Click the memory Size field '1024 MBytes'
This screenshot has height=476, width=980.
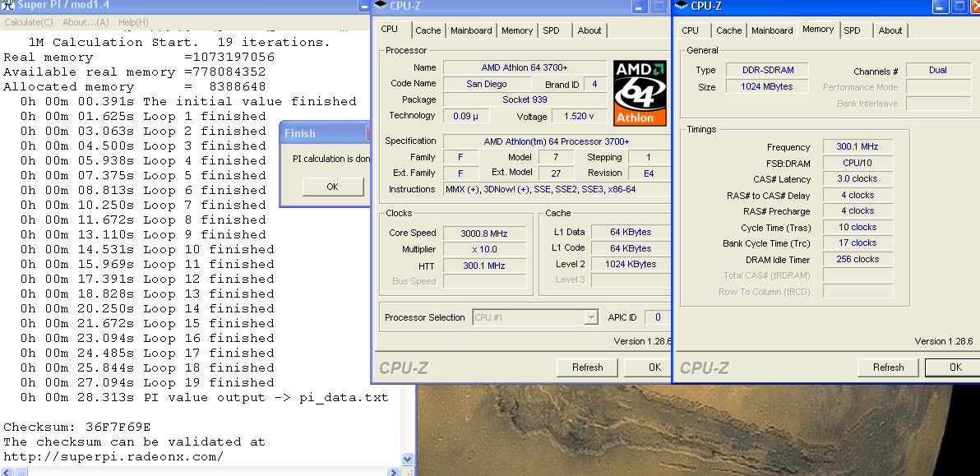tap(767, 87)
